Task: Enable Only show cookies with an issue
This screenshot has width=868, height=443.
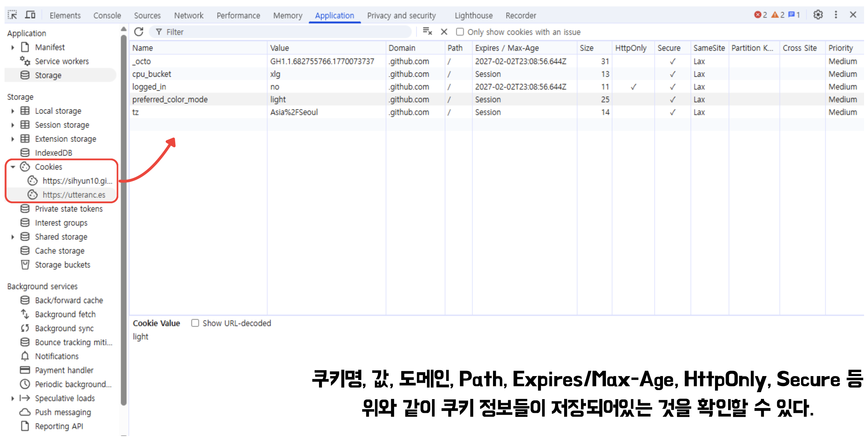Action: (460, 32)
